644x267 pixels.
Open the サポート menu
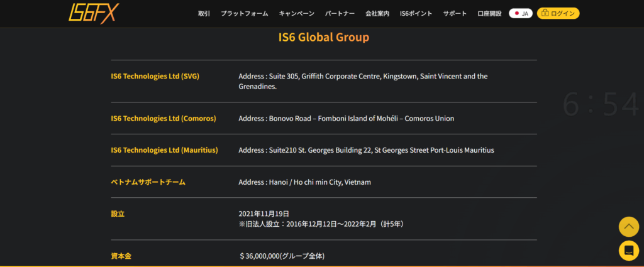pyautogui.click(x=455, y=14)
